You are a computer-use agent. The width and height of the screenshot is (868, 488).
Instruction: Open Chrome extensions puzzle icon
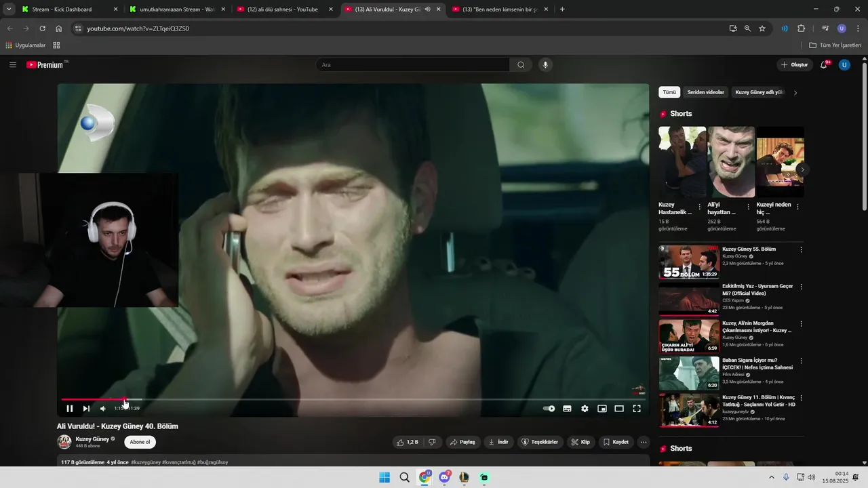click(x=801, y=28)
